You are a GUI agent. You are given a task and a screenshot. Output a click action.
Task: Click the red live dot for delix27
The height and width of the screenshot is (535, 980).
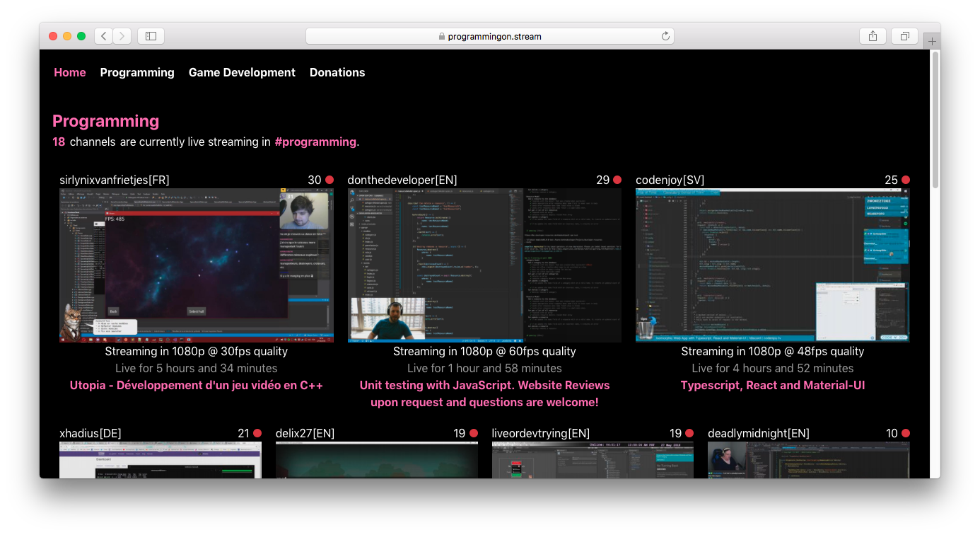tap(474, 433)
